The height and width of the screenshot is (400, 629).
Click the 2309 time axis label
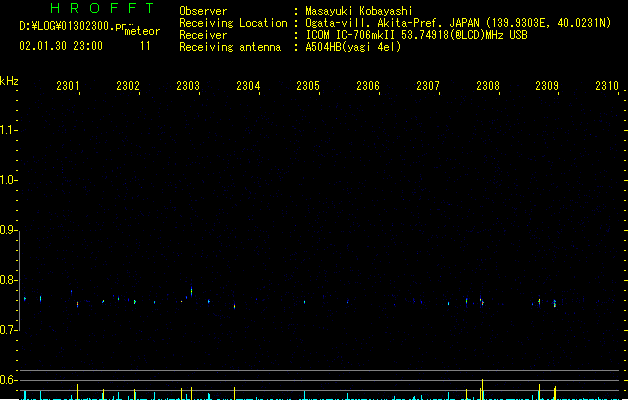tap(547, 85)
